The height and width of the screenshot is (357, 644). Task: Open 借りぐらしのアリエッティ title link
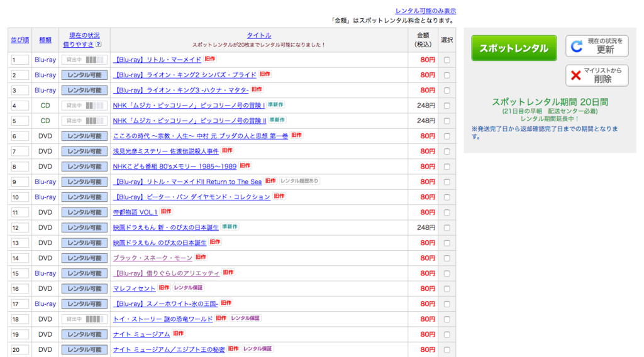166,273
